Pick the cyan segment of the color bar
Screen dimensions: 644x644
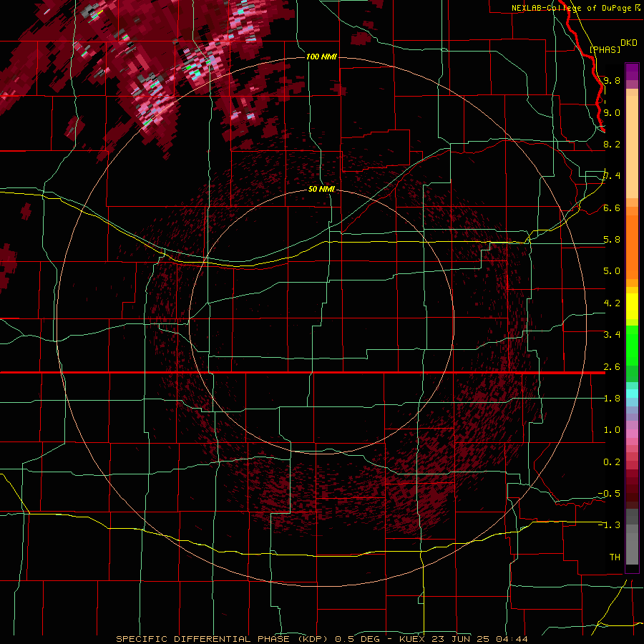tap(632, 394)
